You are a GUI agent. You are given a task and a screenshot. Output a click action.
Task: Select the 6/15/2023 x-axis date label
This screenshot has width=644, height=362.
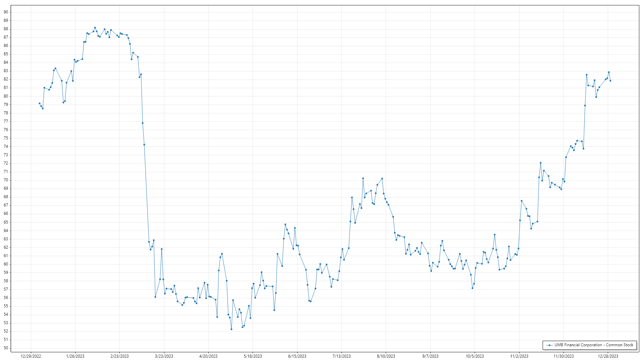[297, 356]
